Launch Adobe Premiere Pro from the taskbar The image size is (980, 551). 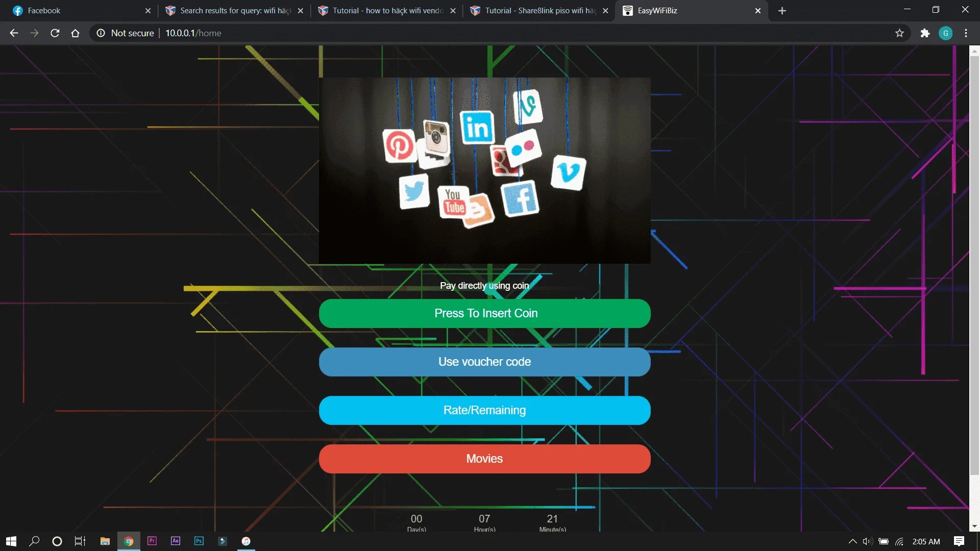coord(152,541)
